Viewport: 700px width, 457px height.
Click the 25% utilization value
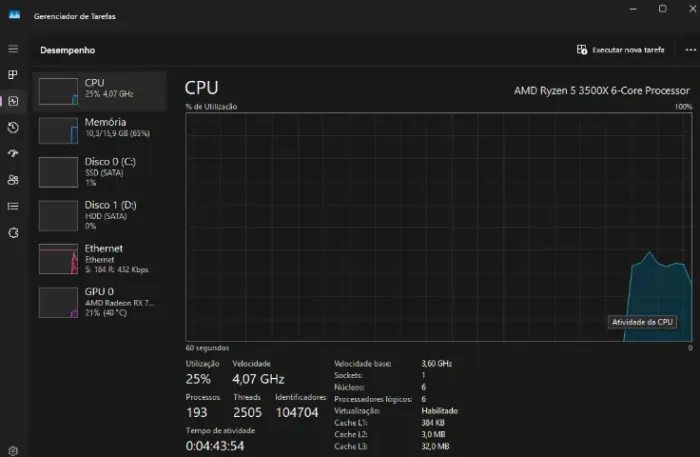198,379
